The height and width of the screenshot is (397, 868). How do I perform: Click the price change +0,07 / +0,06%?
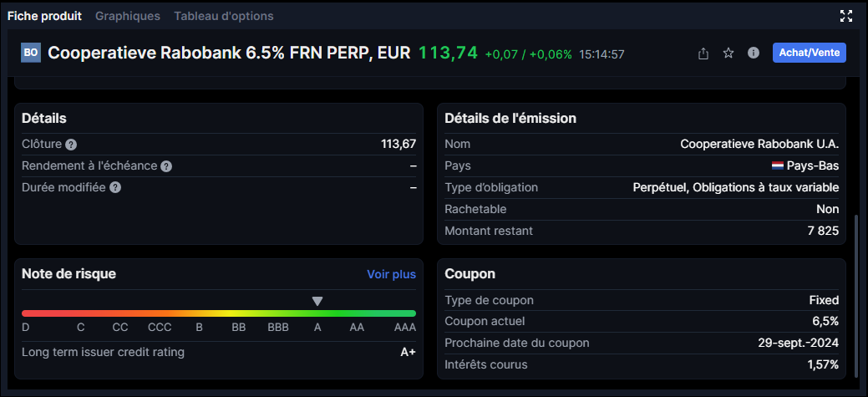(528, 54)
